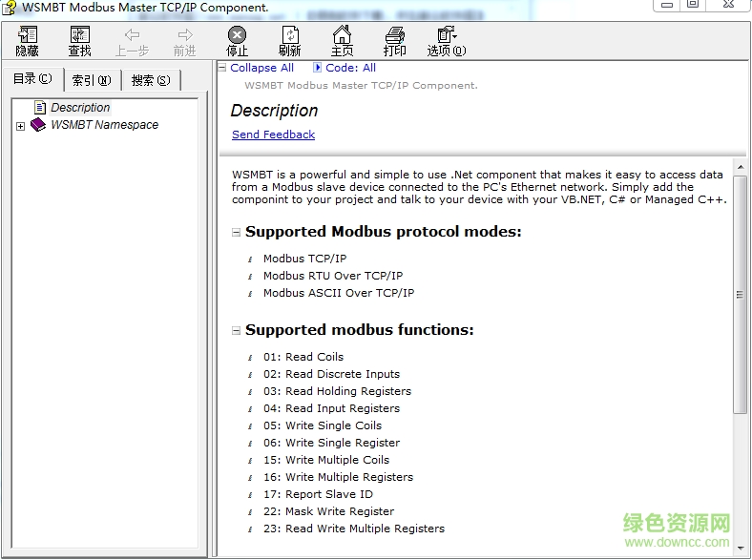Go to home page via 主页 icon

click(342, 41)
